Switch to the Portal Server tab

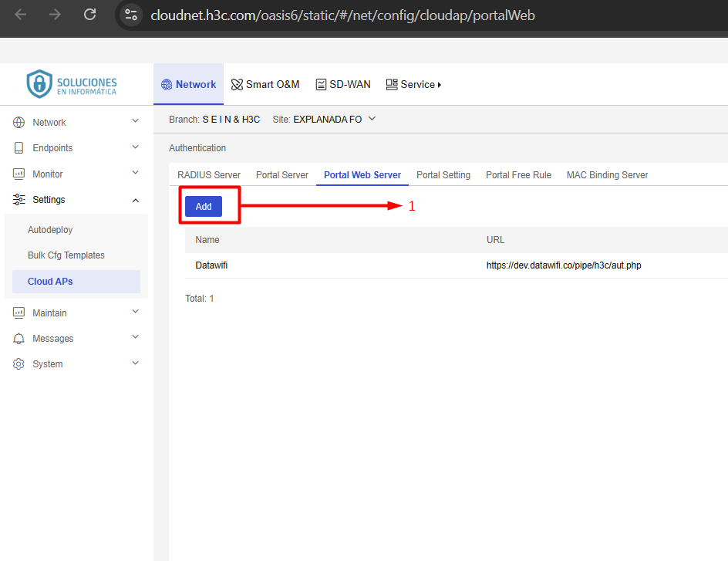click(281, 175)
